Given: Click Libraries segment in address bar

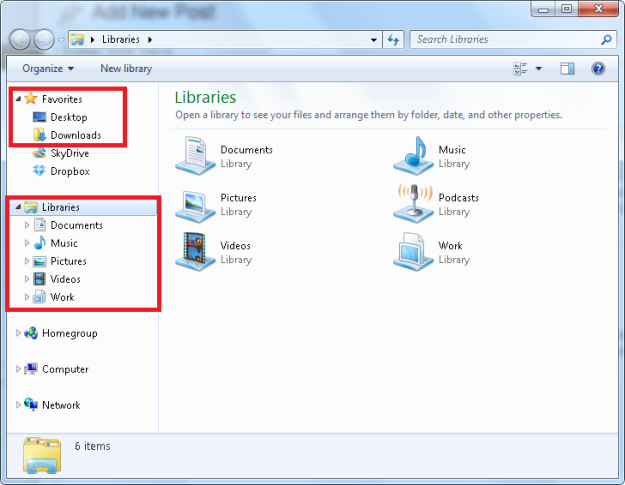Looking at the screenshot, I should coord(121,39).
